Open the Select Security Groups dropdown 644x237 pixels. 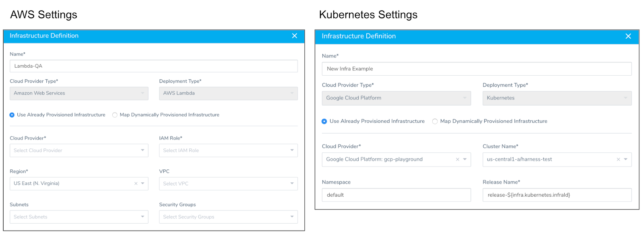228,217
